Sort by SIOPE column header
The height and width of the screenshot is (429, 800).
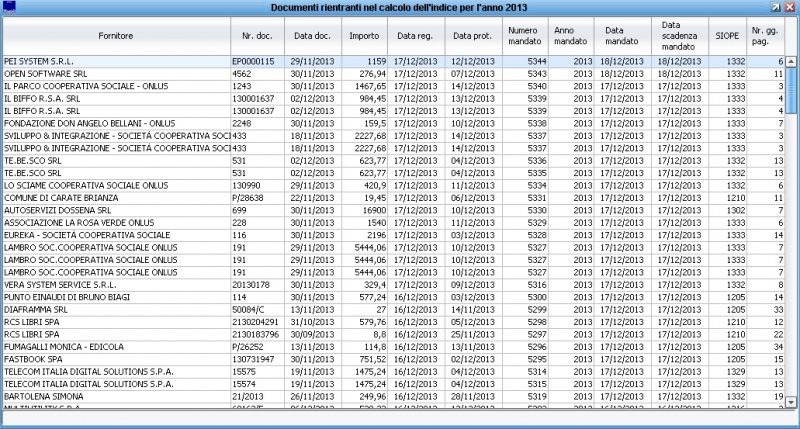pyautogui.click(x=727, y=36)
